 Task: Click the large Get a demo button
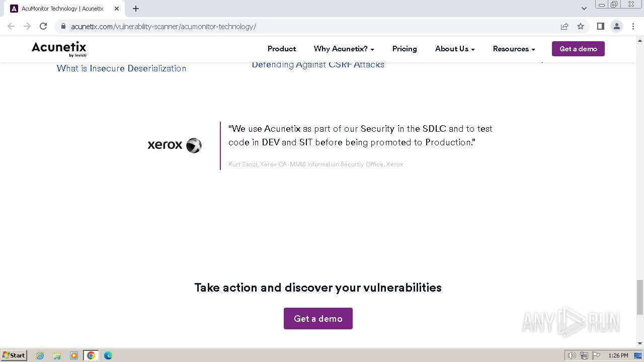(318, 319)
